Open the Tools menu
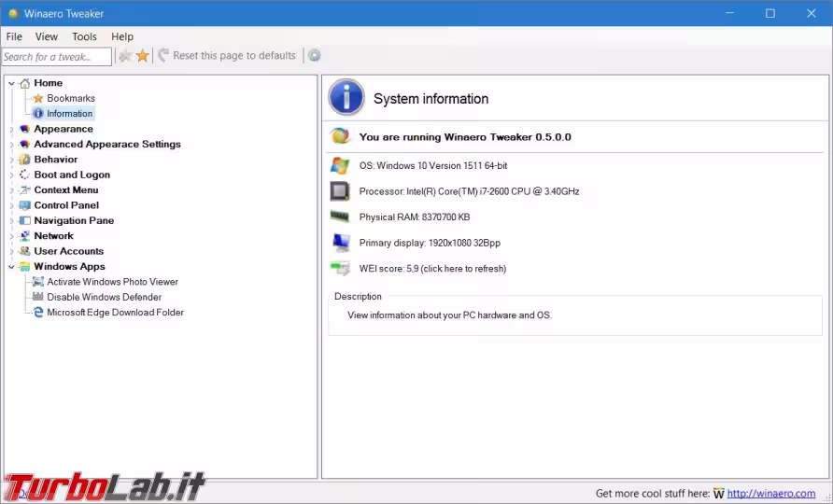The image size is (833, 504). click(84, 36)
